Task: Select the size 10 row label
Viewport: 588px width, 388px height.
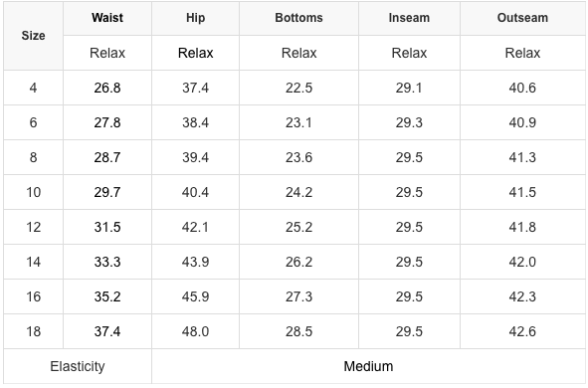Action: coord(33,192)
